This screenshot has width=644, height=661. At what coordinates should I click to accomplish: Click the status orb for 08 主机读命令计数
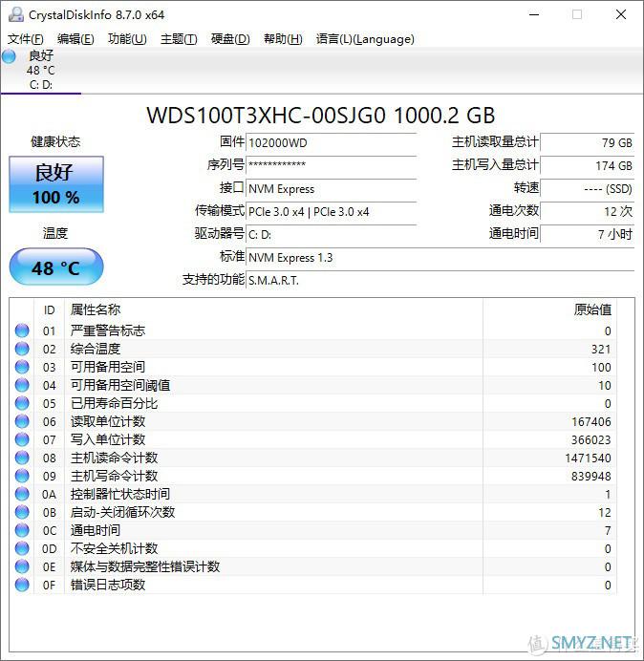22,458
